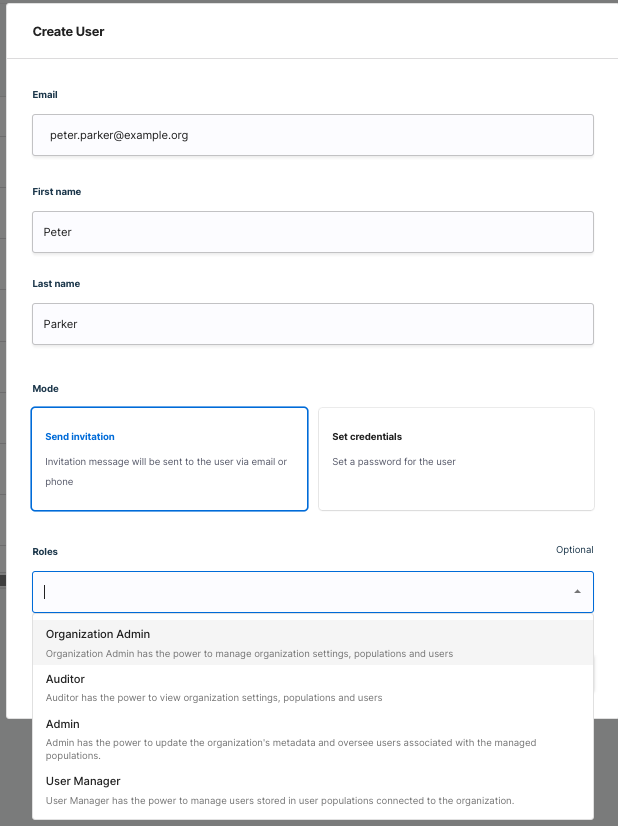The width and height of the screenshot is (618, 826).
Task: Click the User Manager role description text
Action: [280, 800]
